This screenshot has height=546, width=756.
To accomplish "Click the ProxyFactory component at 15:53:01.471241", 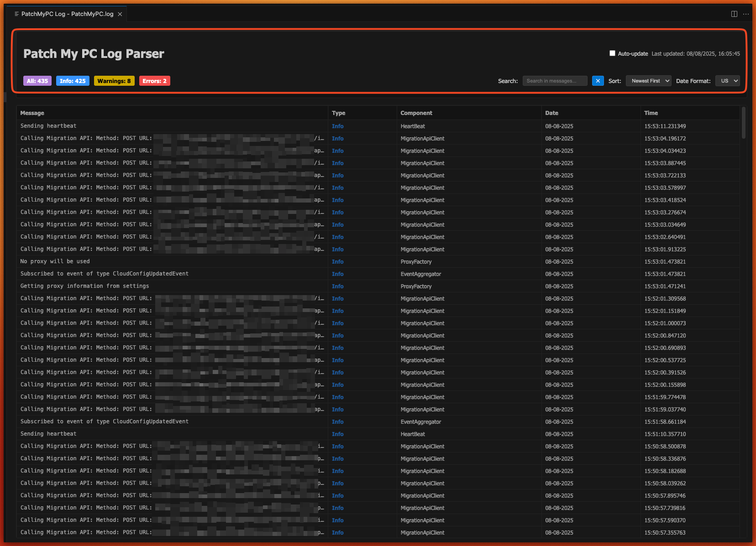I will pos(416,286).
